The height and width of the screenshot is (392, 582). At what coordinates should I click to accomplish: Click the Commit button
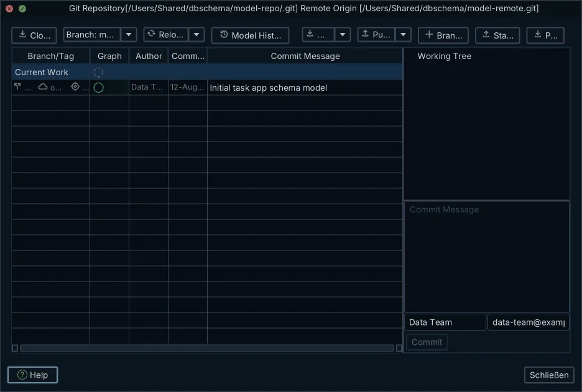(x=427, y=342)
